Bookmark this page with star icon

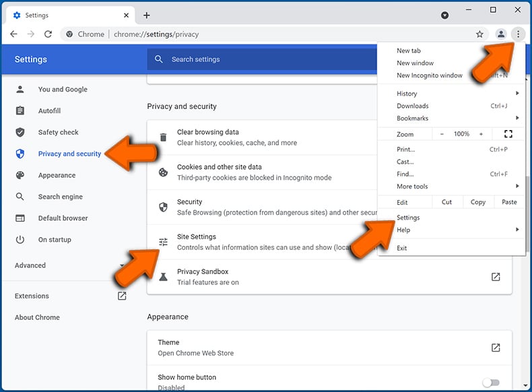click(479, 34)
